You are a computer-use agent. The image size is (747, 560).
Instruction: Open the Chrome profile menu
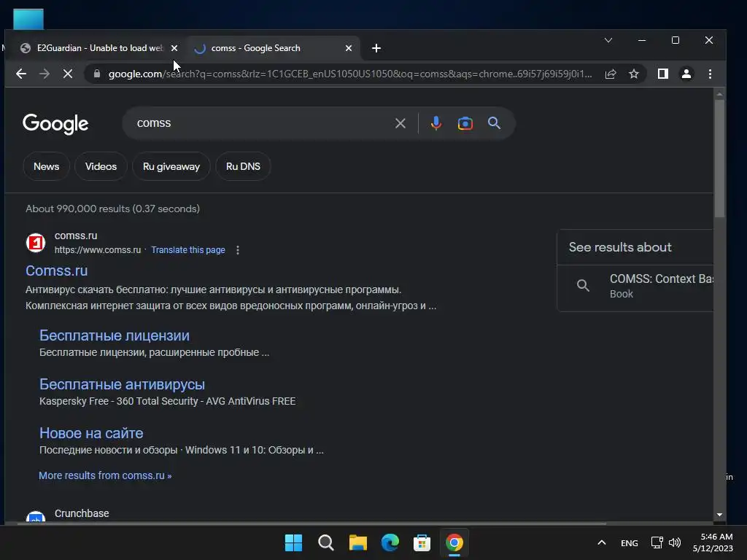pos(686,74)
